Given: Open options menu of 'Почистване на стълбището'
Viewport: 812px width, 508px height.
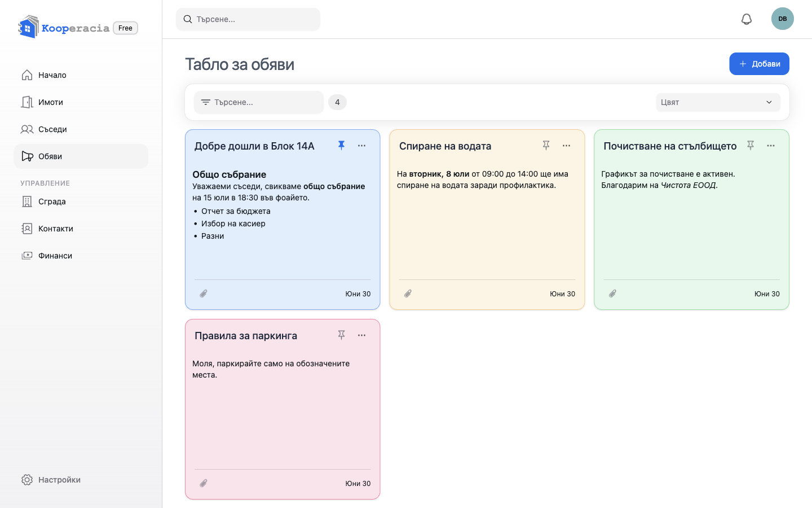Looking at the screenshot, I should (x=771, y=146).
